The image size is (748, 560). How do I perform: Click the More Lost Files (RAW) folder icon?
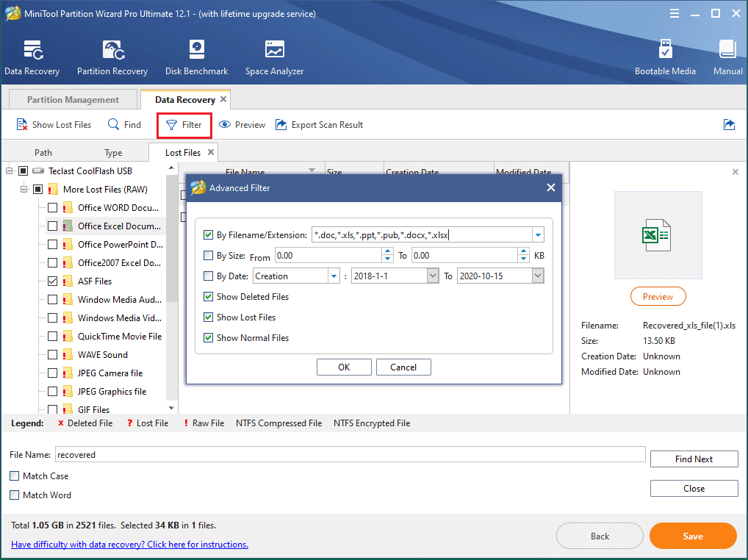[x=53, y=190]
